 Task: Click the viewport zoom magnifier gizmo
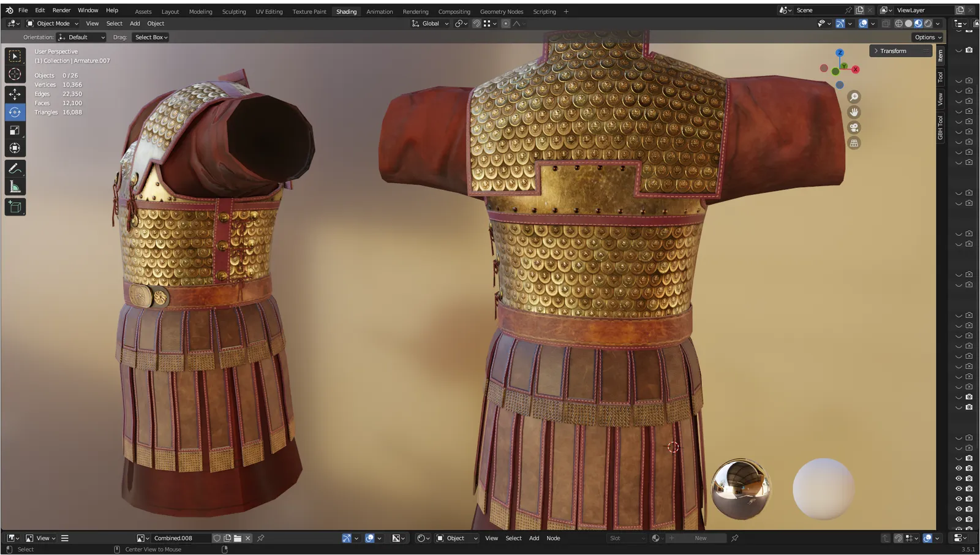click(854, 97)
